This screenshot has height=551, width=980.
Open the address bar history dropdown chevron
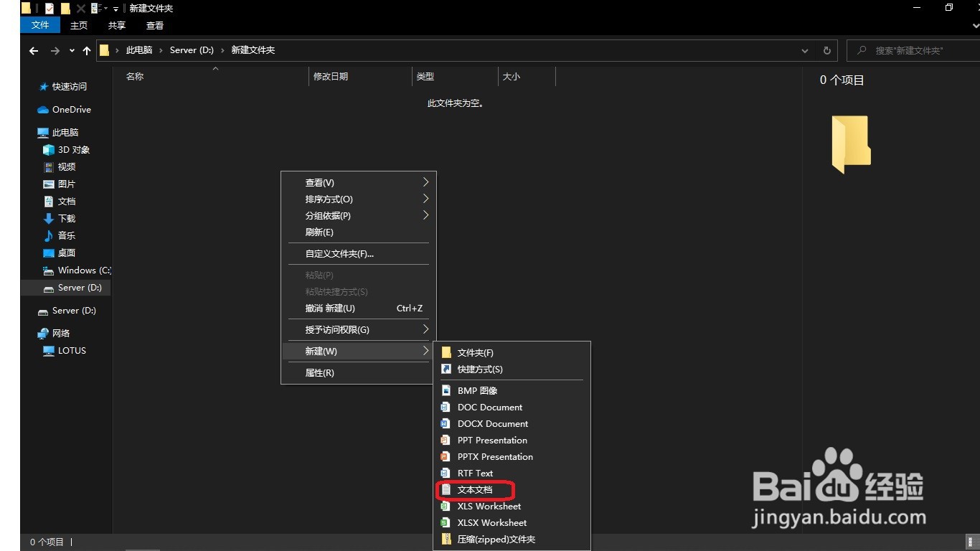point(804,50)
